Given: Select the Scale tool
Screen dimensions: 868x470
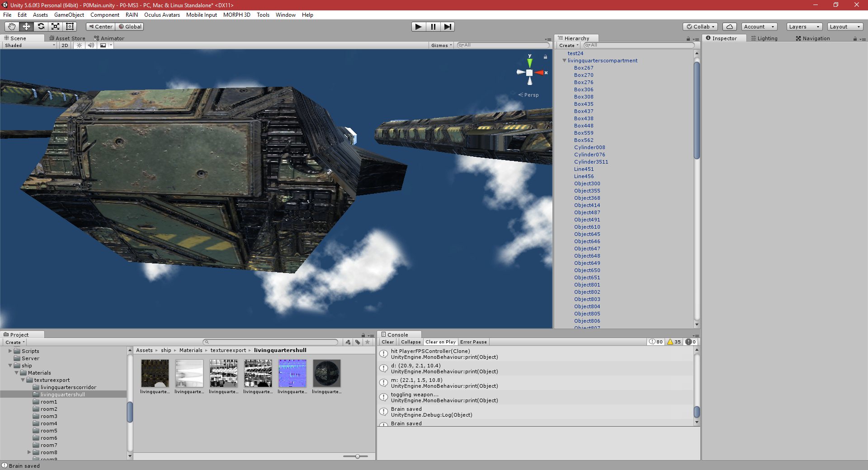Looking at the screenshot, I should click(56, 27).
